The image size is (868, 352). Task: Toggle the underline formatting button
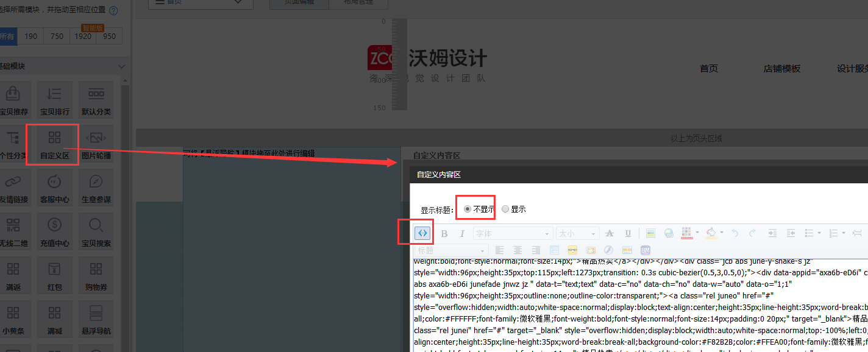coord(628,233)
